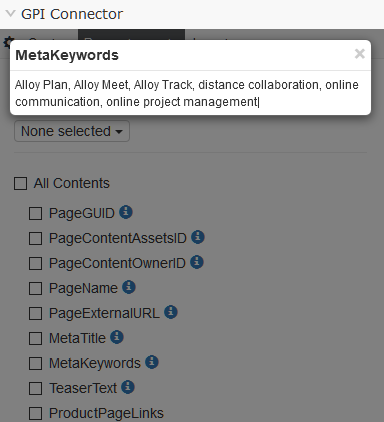Open info icon next to PageContentAssetsID
This screenshot has height=422, width=384.
tap(198, 237)
